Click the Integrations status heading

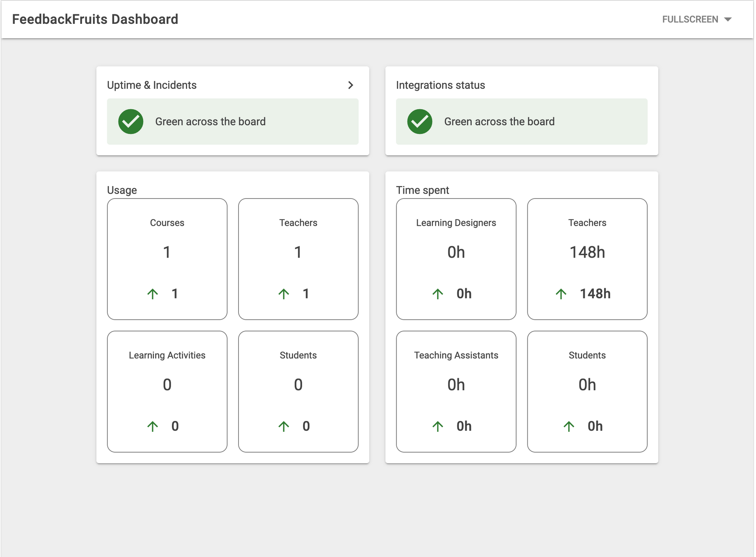pyautogui.click(x=440, y=85)
